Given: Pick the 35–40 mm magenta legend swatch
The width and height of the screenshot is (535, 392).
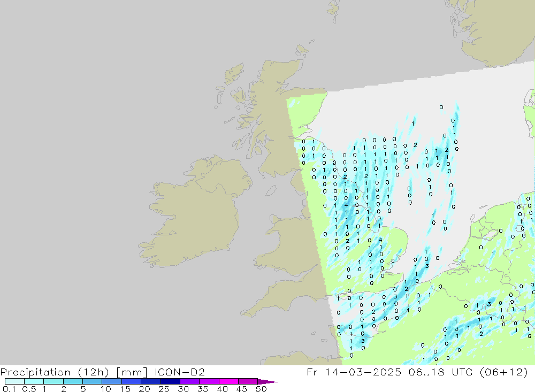Looking at the screenshot, I should click(209, 381).
